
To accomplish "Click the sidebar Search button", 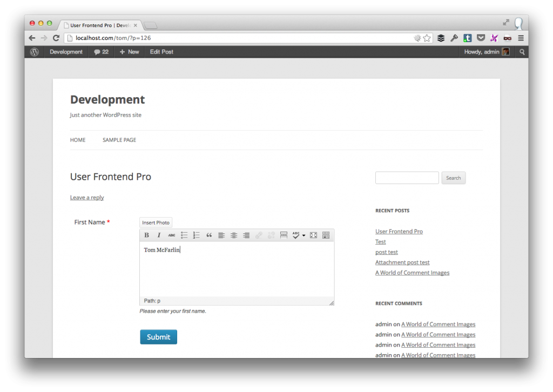I will coord(454,178).
